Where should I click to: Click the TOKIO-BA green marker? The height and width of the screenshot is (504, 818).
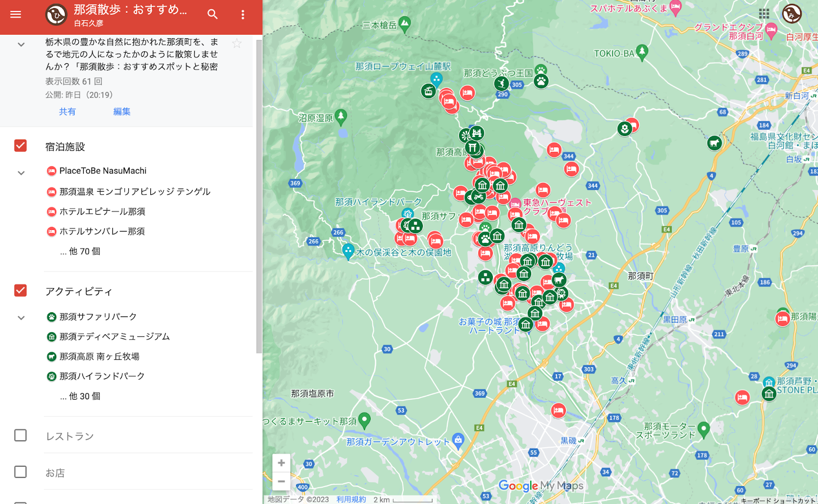click(642, 52)
